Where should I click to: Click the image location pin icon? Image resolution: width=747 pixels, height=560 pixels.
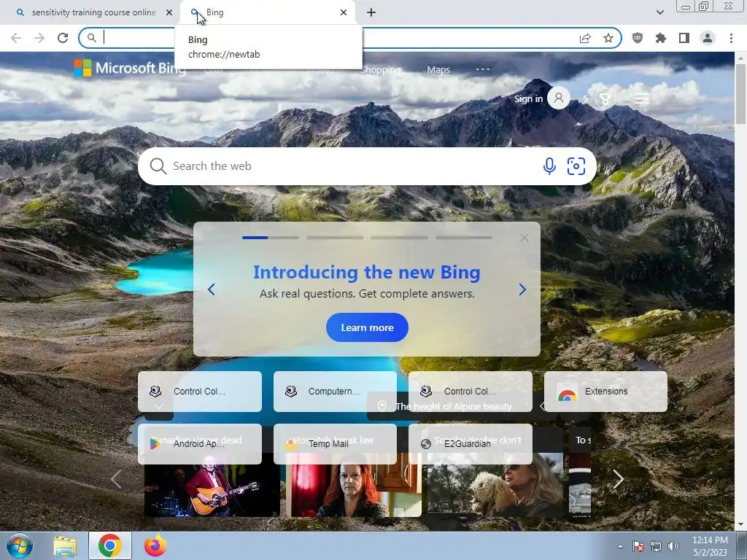pos(382,406)
